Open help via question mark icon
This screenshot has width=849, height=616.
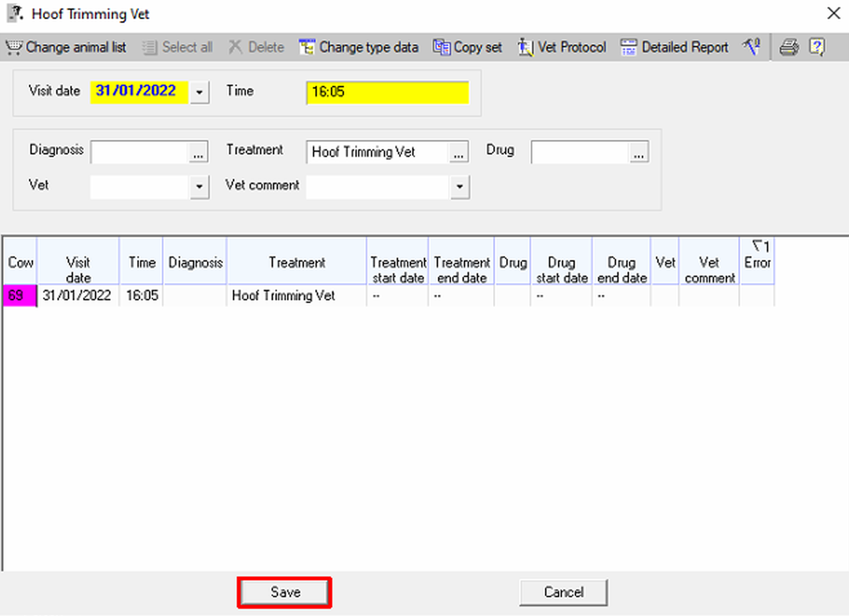click(817, 47)
